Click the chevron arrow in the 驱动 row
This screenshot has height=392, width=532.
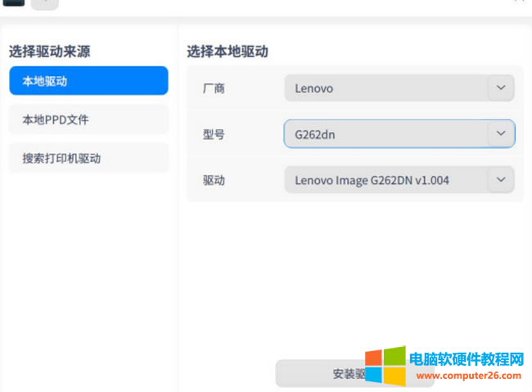pyautogui.click(x=501, y=180)
